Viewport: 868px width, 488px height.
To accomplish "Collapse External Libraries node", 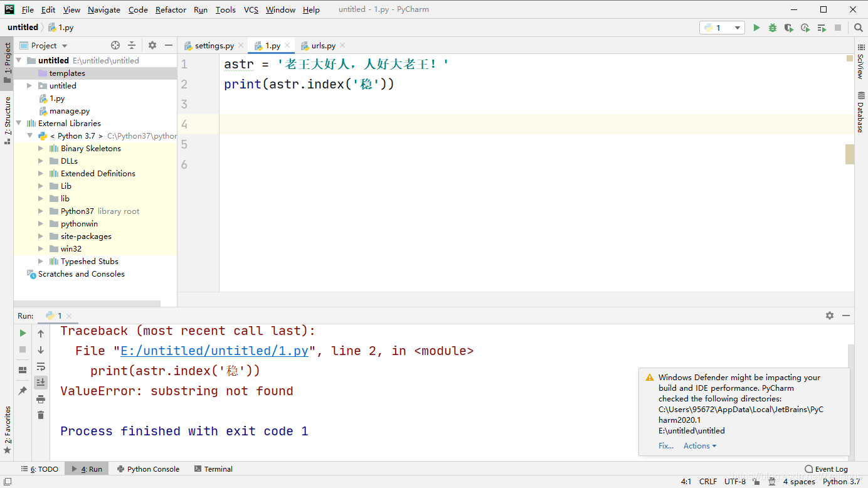I will [x=18, y=124].
